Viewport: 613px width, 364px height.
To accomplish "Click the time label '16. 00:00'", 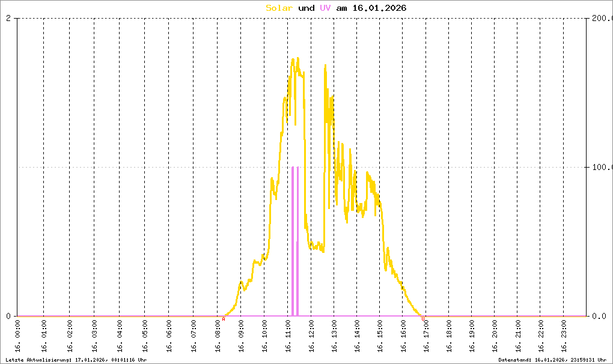I will pos(17,336).
